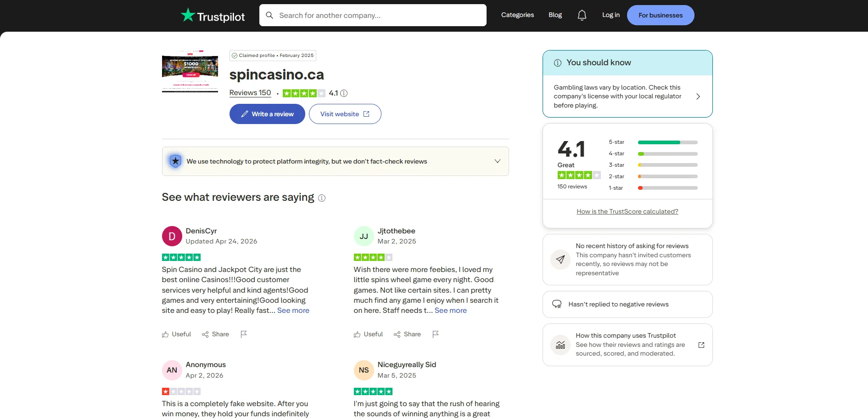The width and height of the screenshot is (868, 419).
Task: Click Jjtothebee's JJ avatar
Action: click(364, 236)
